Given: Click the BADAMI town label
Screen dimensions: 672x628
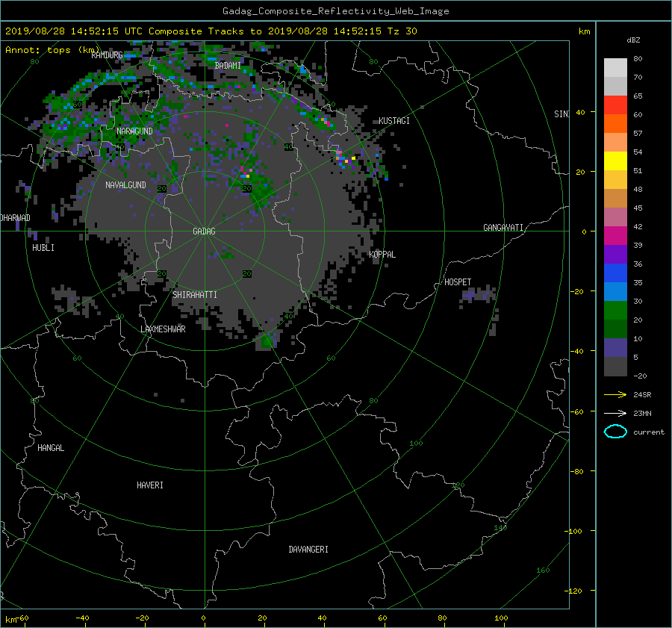Looking at the screenshot, I should [228, 66].
